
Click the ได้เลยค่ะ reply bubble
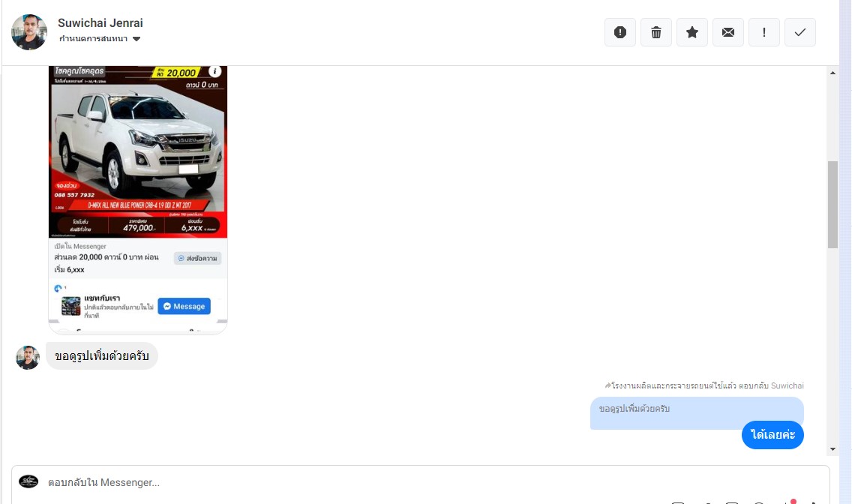[772, 434]
